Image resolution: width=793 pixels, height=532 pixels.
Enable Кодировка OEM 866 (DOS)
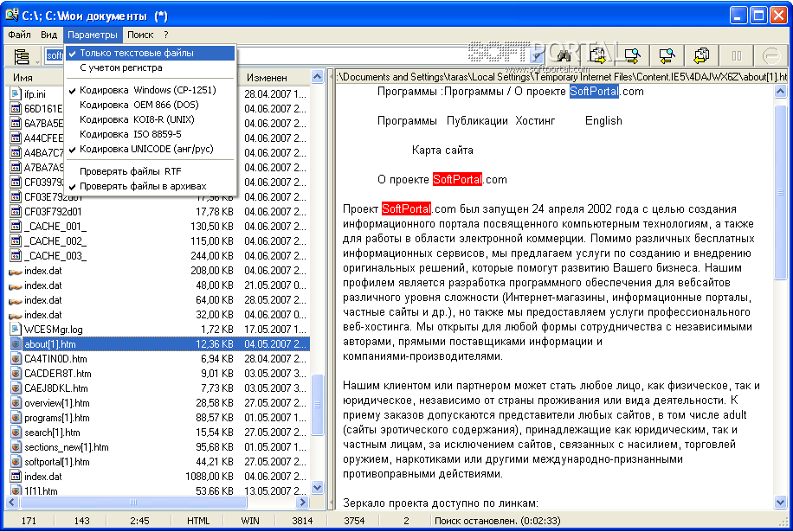tap(151, 105)
